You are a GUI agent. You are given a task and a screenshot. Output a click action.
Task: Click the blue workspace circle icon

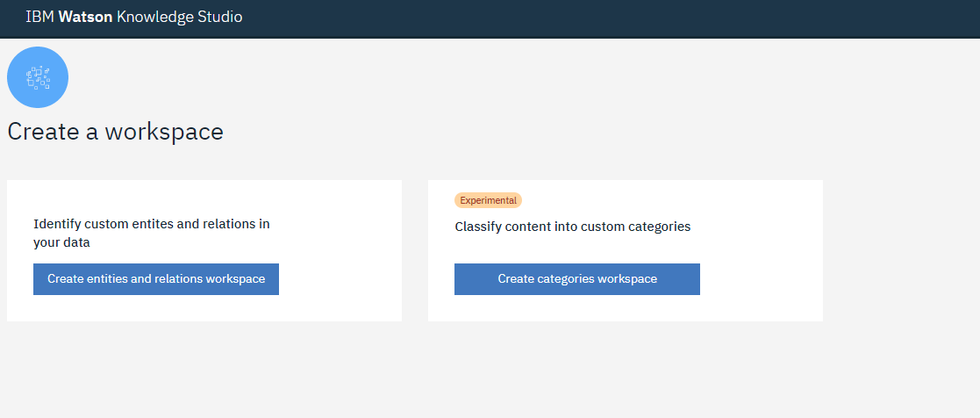tap(38, 77)
